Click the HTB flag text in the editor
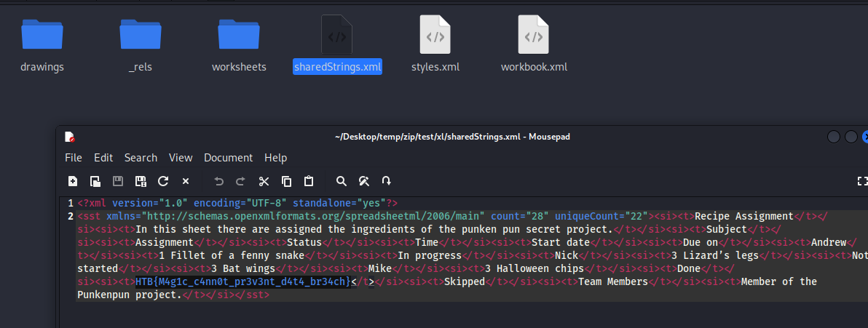Screen dimensions: 868x328 click(242, 282)
